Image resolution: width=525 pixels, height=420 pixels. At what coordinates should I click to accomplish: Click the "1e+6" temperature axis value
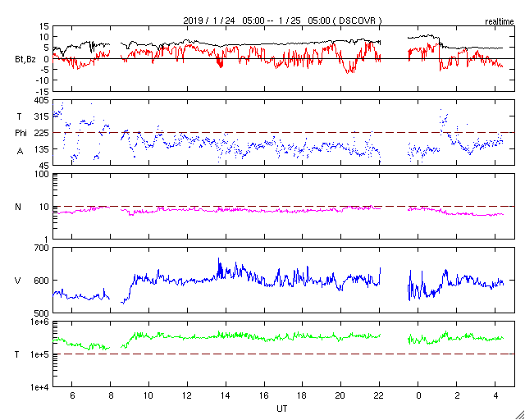tap(40, 322)
